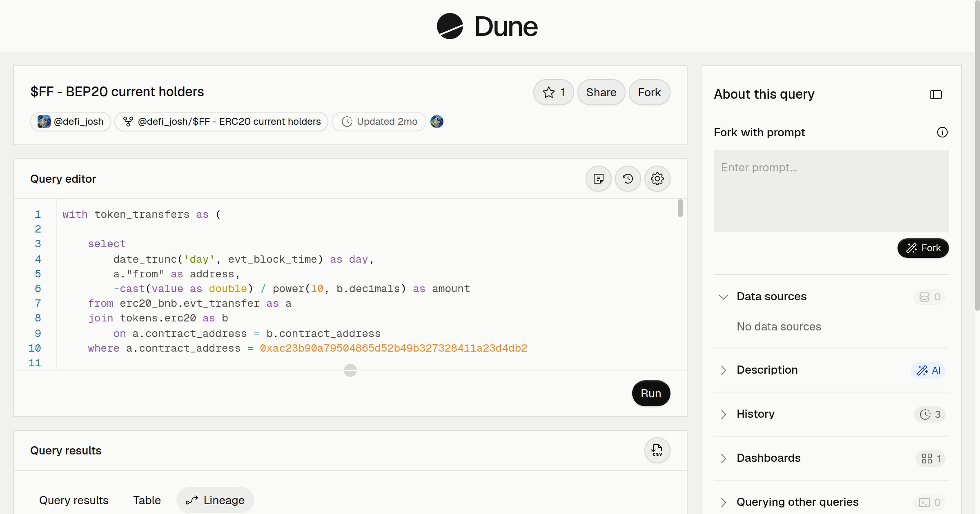Open query editor settings gear
Viewport: 980px width, 514px height.
pyautogui.click(x=657, y=179)
